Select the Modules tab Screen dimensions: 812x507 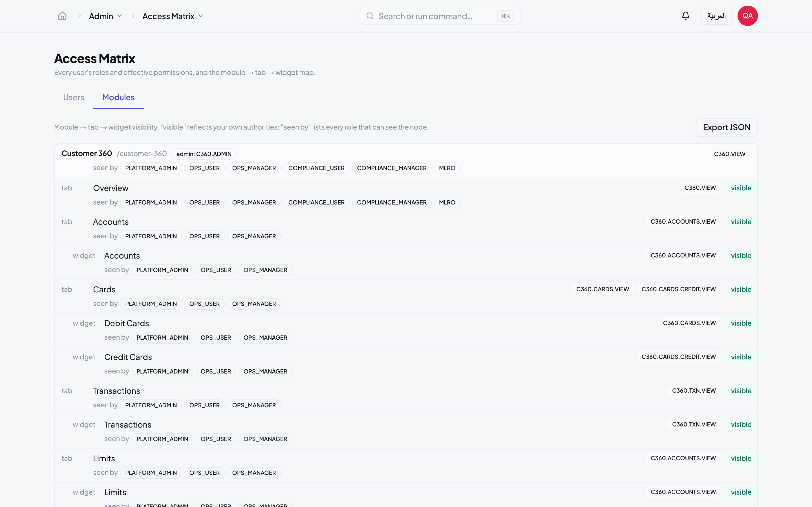point(118,97)
